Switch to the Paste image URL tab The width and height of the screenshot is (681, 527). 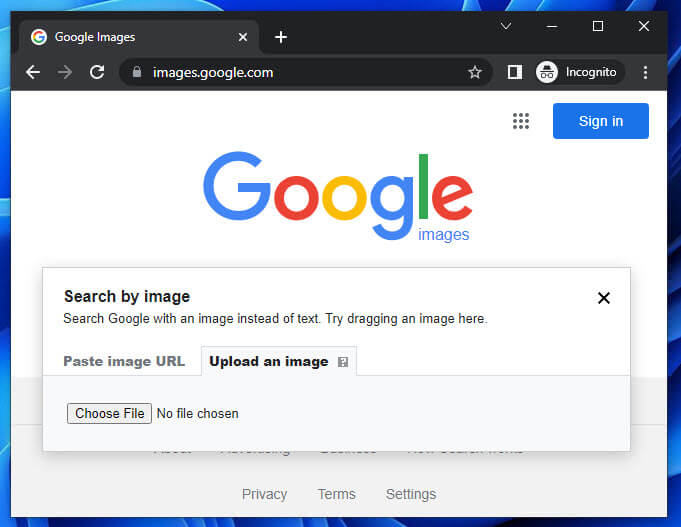tap(124, 361)
